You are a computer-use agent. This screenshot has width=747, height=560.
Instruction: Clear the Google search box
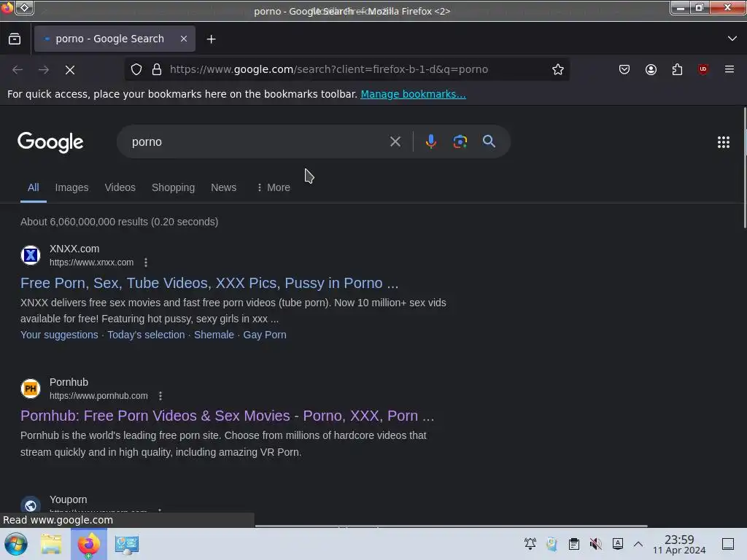[395, 141]
